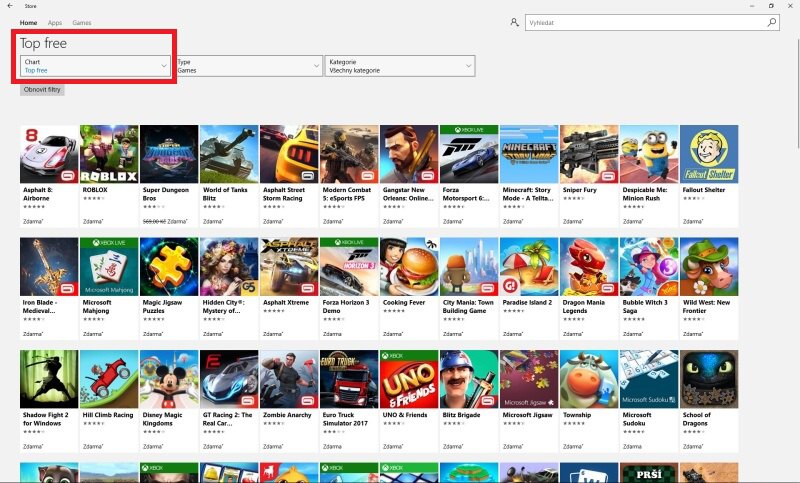Image resolution: width=800 pixels, height=483 pixels.
Task: Click the Hill Climb Racing title
Action: tap(108, 415)
